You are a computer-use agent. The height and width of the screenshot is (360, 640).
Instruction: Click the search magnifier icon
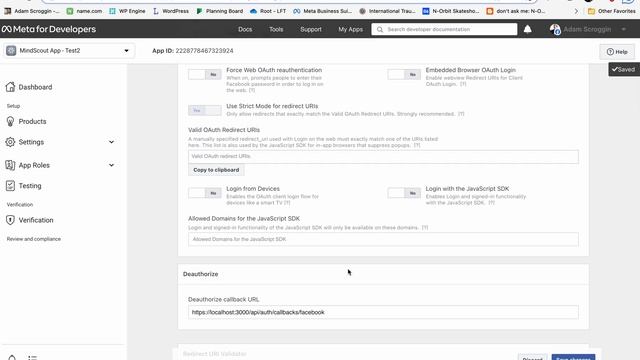point(380,29)
